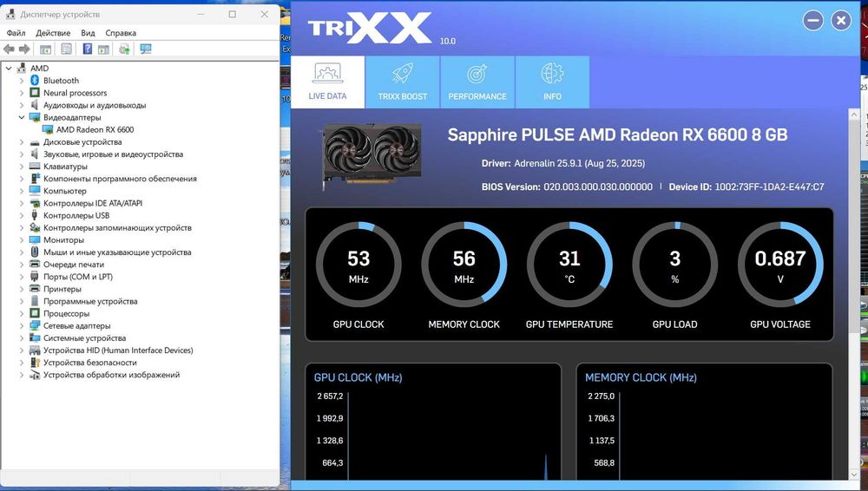Expand the Дисковые устройства category
The width and height of the screenshot is (868, 491).
[x=22, y=141]
